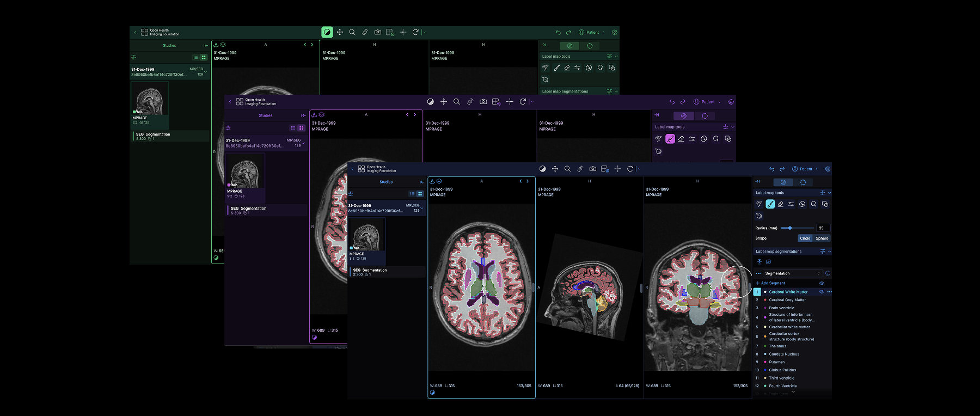This screenshot has width=980, height=416.
Task: Select Pan tool in green viewer toolbar
Action: 340,32
